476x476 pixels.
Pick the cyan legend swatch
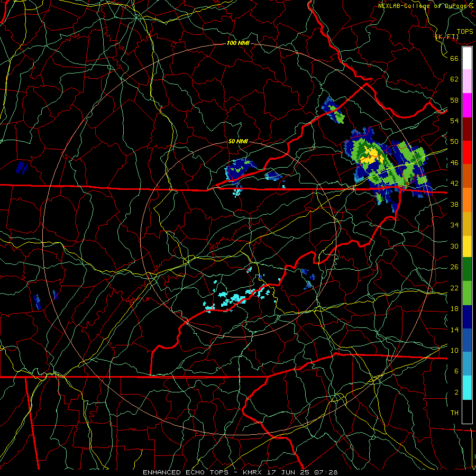467,388
